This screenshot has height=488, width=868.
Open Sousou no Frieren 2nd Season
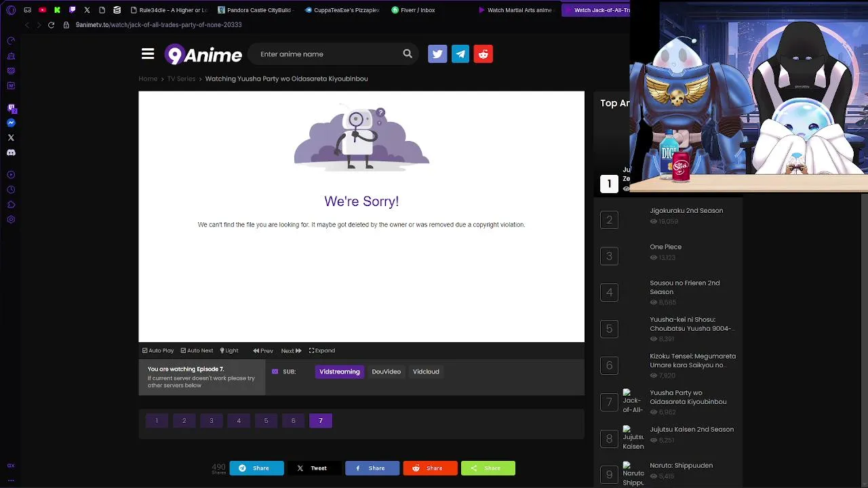[x=685, y=287]
